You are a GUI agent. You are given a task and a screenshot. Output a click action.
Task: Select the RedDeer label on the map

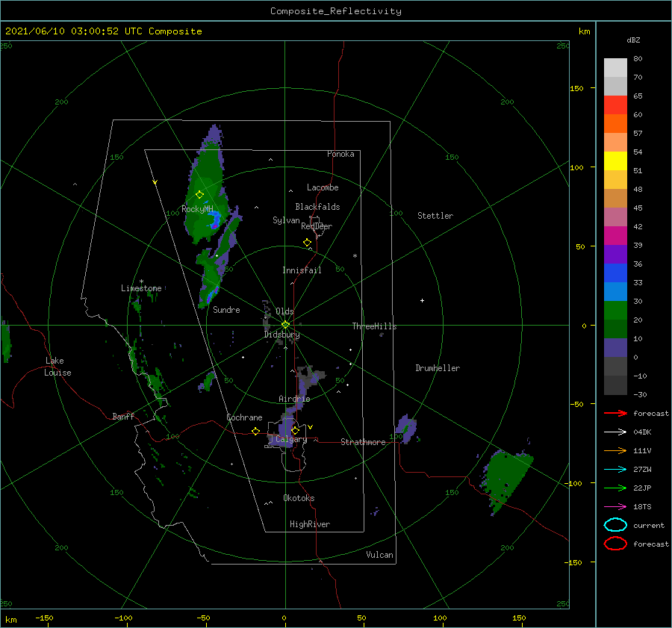pyautogui.click(x=317, y=226)
